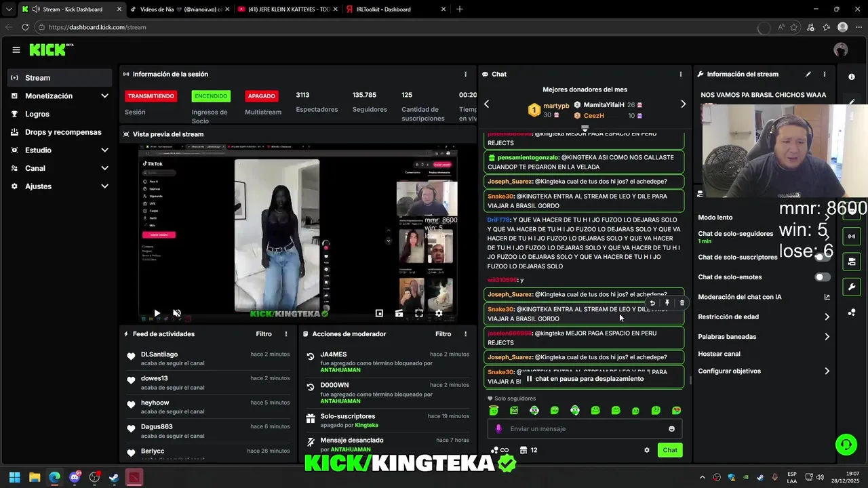
Task: Open the wrench tools icon in the right rail
Action: (851, 287)
